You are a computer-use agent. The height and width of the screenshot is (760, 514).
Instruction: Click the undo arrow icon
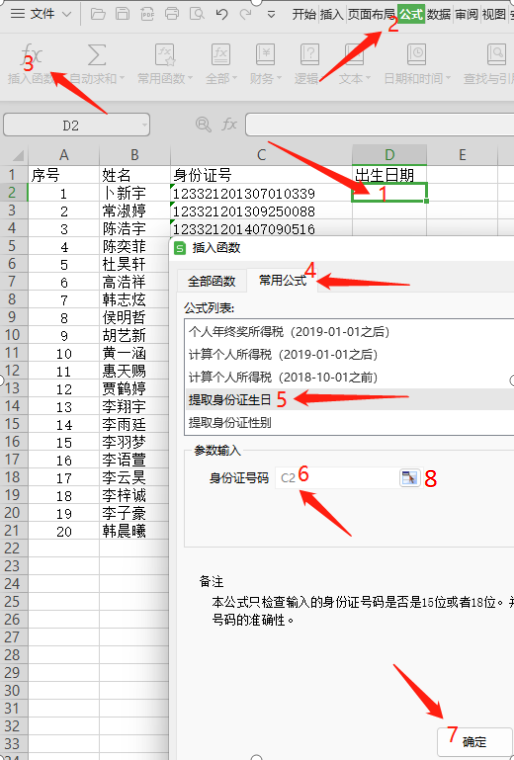click(222, 14)
